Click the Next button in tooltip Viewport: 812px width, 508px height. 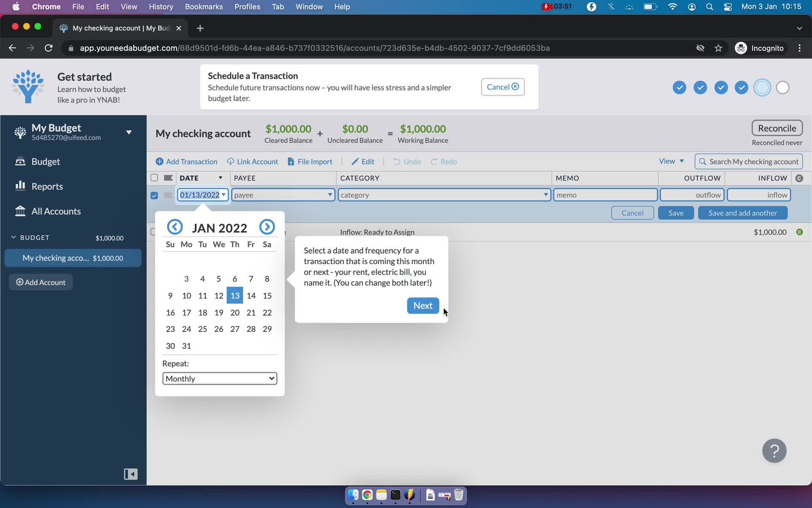422,305
